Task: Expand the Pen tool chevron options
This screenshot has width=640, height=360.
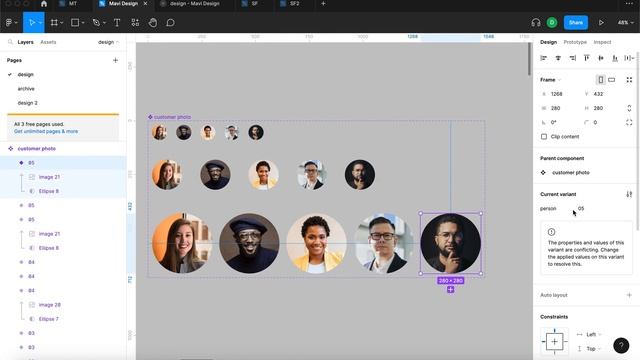Action: (104, 23)
